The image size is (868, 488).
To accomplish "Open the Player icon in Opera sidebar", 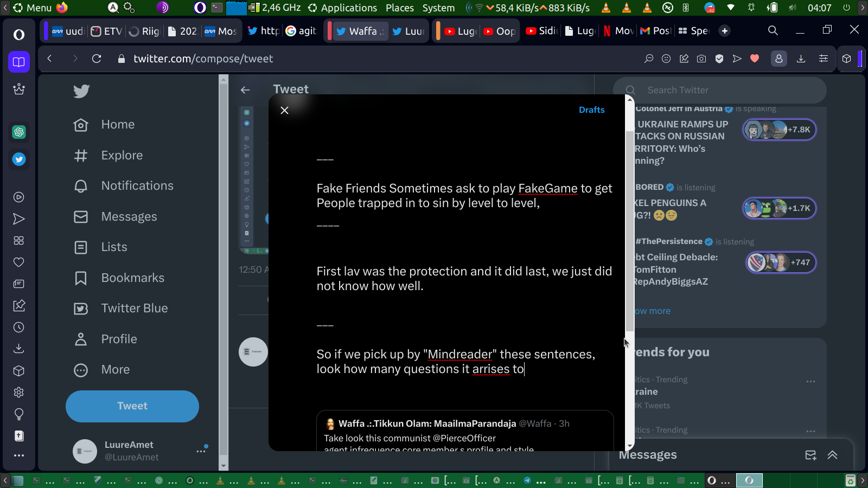I will (19, 197).
